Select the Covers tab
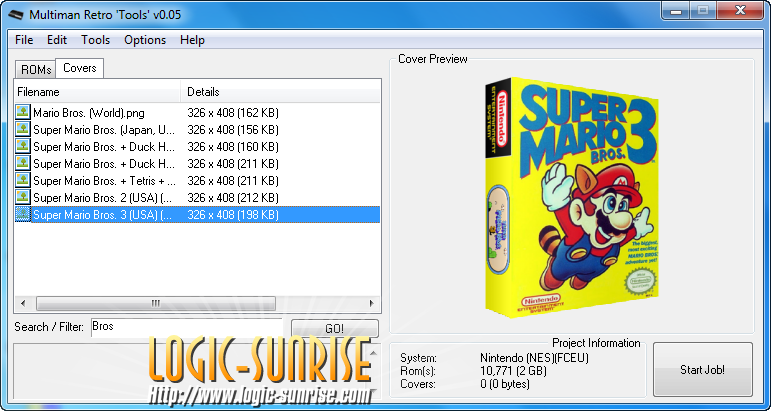The width and height of the screenshot is (771, 411). (x=80, y=68)
